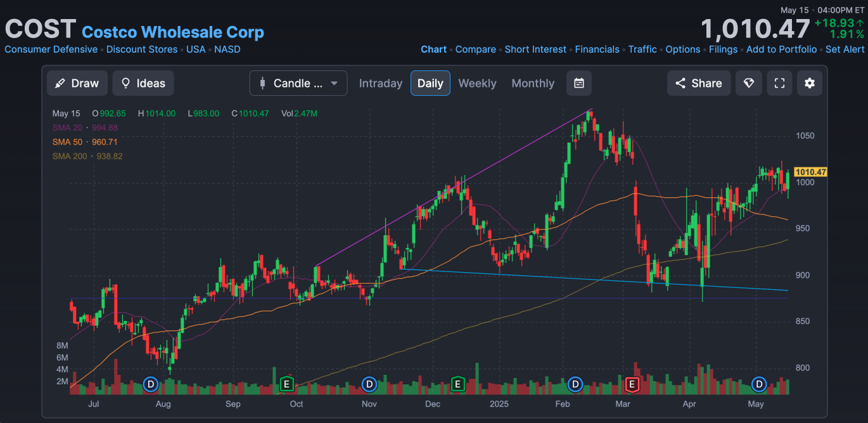Open the date range calendar icon

pos(578,83)
